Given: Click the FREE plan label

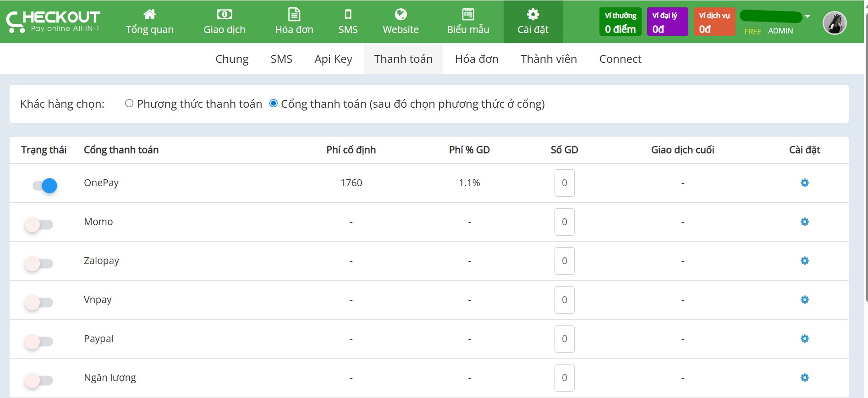Looking at the screenshot, I should pos(753,32).
